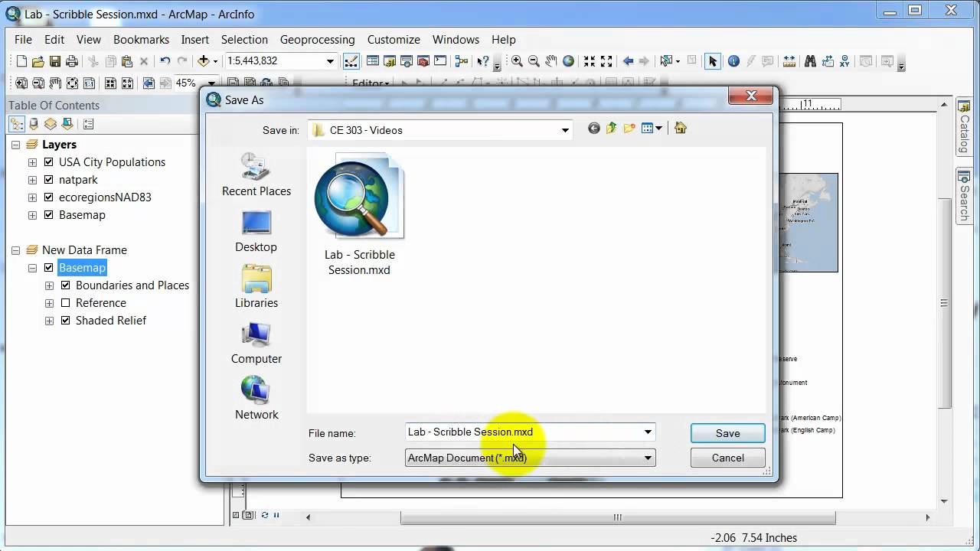Go to Desktop in the dialog sidebar

tap(256, 231)
